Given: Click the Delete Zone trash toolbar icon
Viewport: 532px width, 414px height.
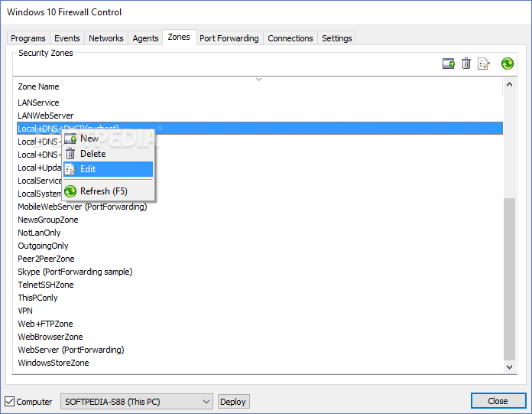Looking at the screenshot, I should [466, 64].
